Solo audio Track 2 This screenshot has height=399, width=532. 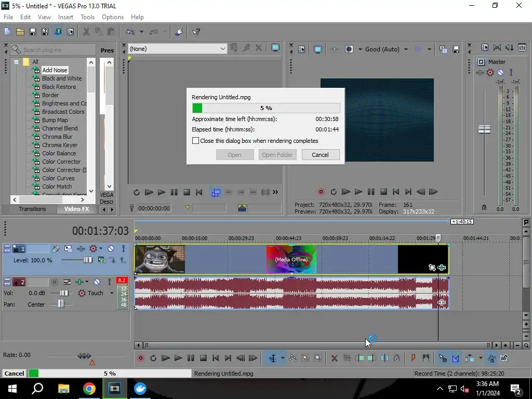[x=109, y=282]
